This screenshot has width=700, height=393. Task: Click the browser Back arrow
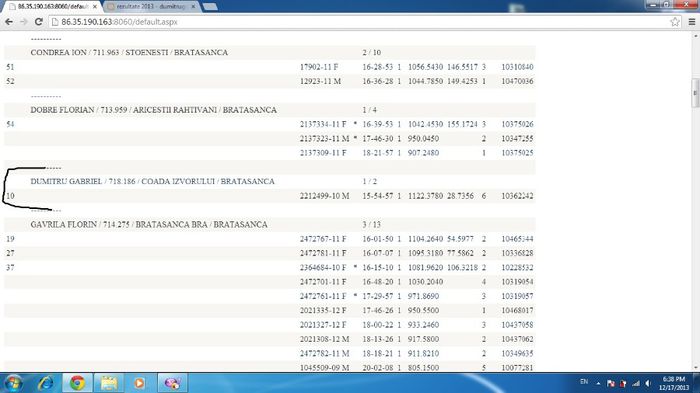(x=9, y=21)
